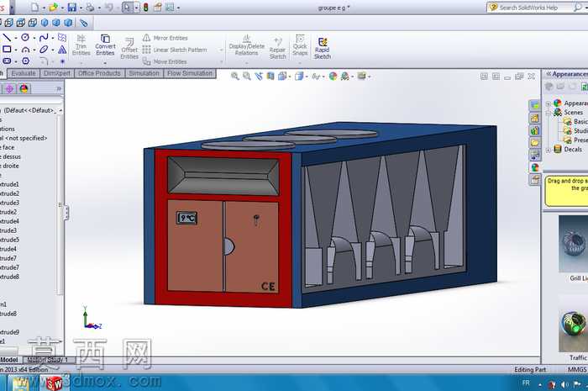The height and width of the screenshot is (391, 588).
Task: Open the Save dropdown arrow
Action: tap(81, 8)
